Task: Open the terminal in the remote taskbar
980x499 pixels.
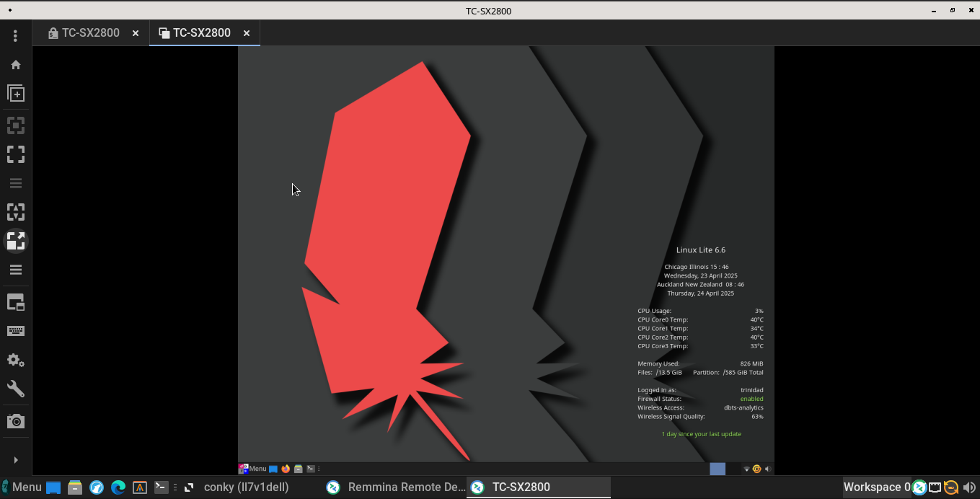Action: tap(311, 469)
